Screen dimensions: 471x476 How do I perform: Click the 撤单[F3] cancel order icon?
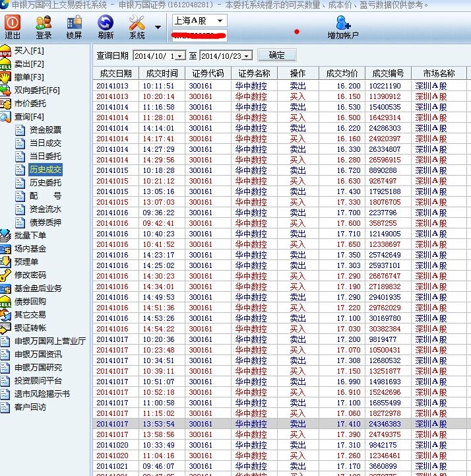click(5, 77)
